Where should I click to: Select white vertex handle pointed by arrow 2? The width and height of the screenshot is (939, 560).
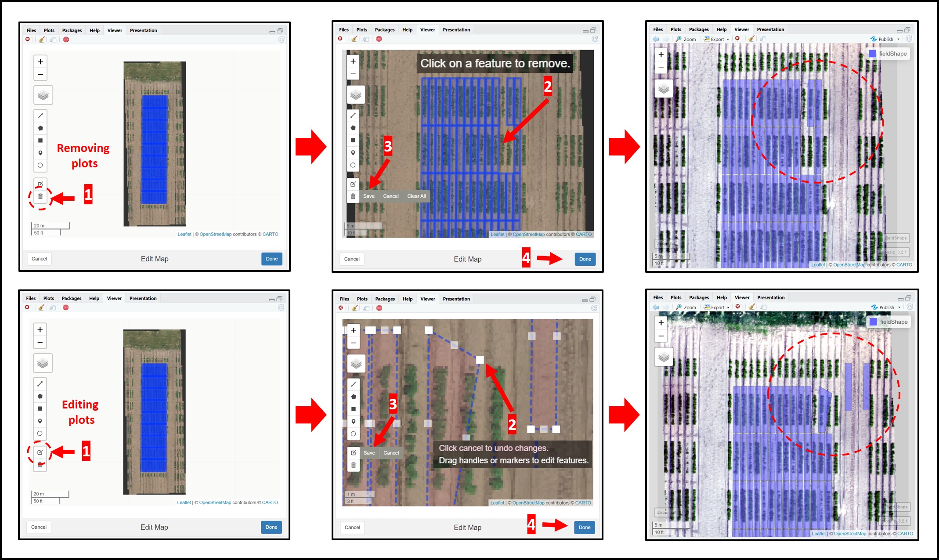[480, 360]
